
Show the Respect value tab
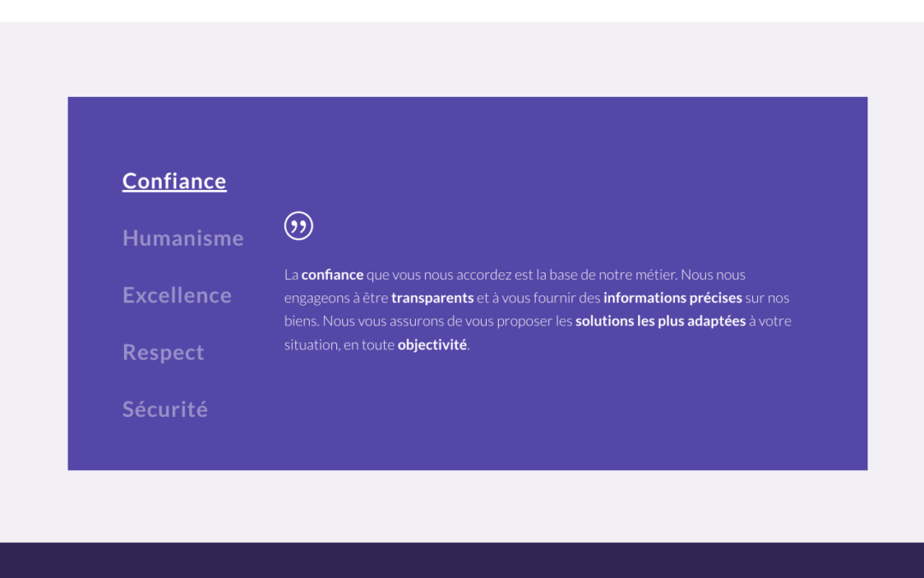click(163, 353)
